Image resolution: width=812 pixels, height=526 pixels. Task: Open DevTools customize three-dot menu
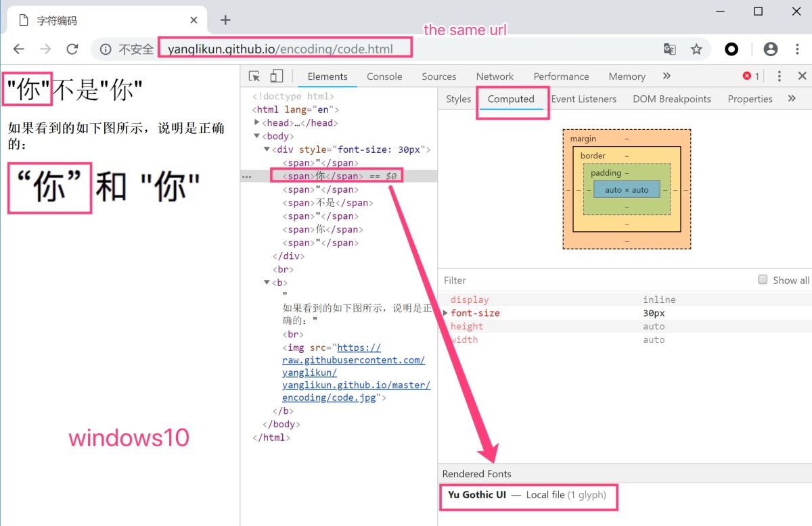(x=780, y=76)
